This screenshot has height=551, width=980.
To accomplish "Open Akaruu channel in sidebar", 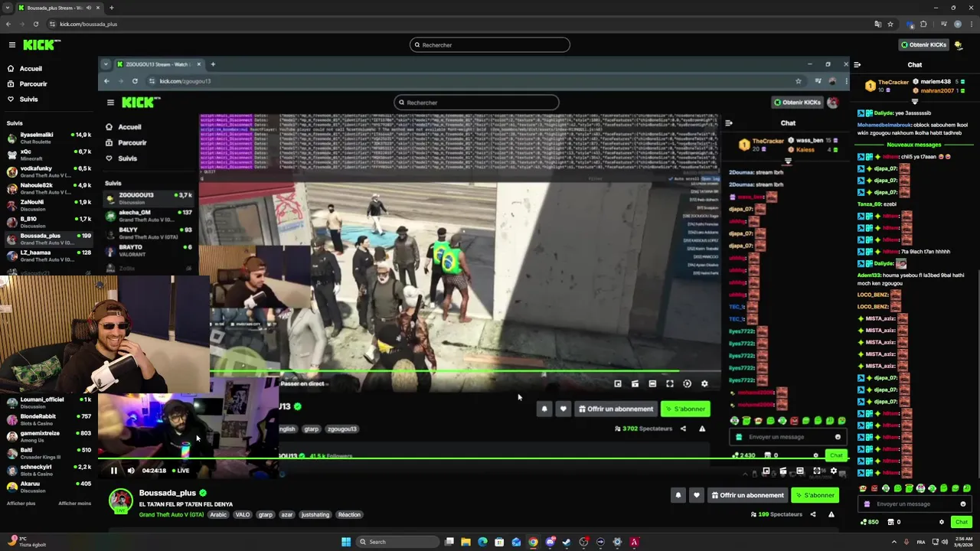I will tap(49, 487).
